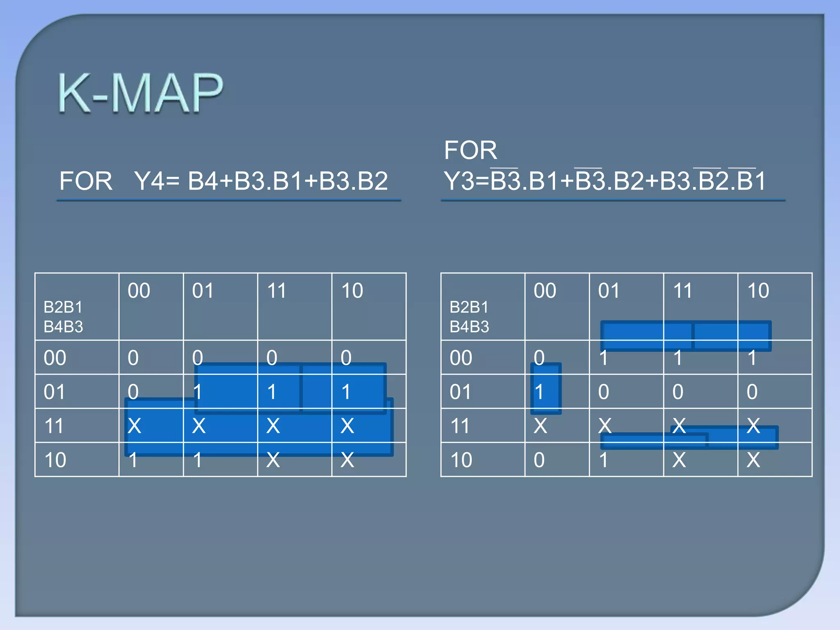
Task: Click row label 10 in the Y4 K-map
Action: 77,459
